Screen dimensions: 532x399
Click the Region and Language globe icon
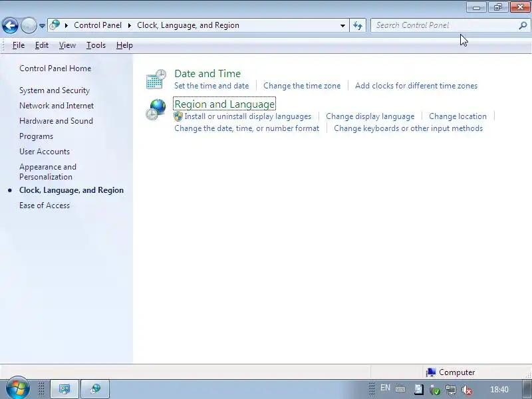pyautogui.click(x=156, y=110)
